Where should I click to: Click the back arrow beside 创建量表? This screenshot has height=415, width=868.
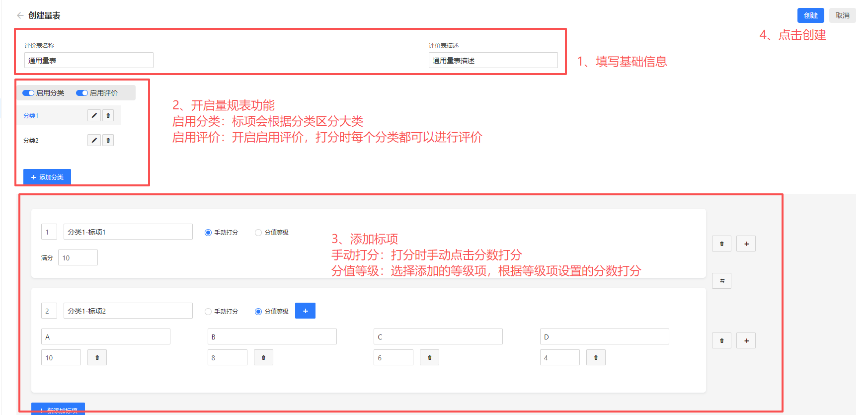pyautogui.click(x=20, y=15)
